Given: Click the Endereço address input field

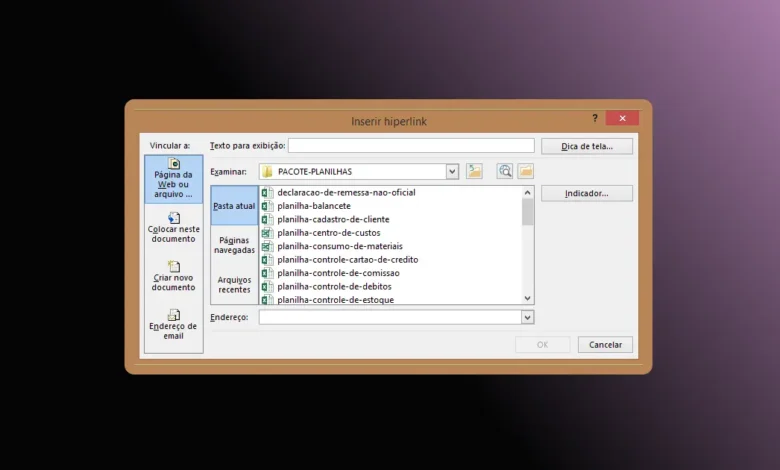Looking at the screenshot, I should pos(390,317).
